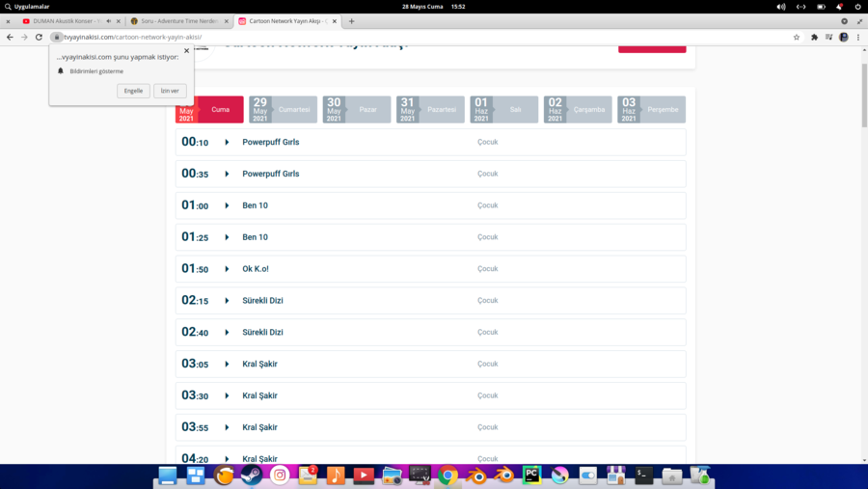The image size is (868, 489).
Task: Click Powerpuff Girls title at 00:10
Action: tap(271, 143)
